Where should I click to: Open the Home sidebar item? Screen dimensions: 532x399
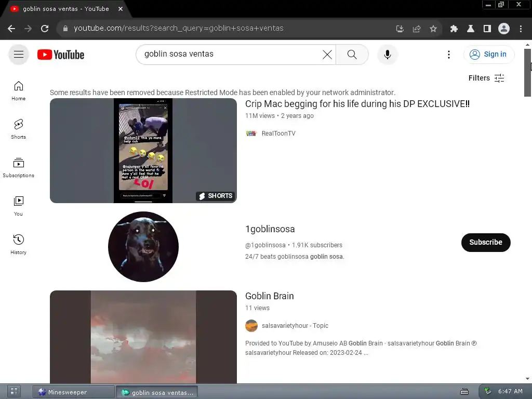18,91
